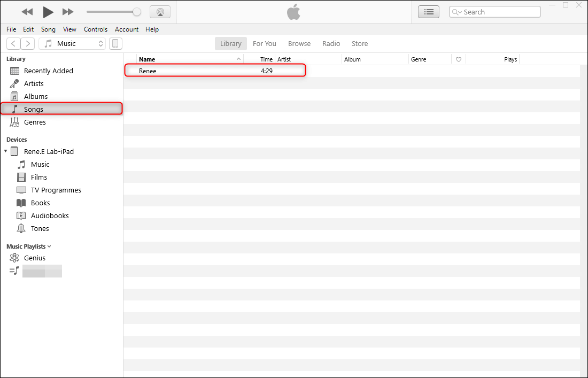Image resolution: width=588 pixels, height=378 pixels.
Task: Click the Library section heading in sidebar
Action: tap(16, 59)
